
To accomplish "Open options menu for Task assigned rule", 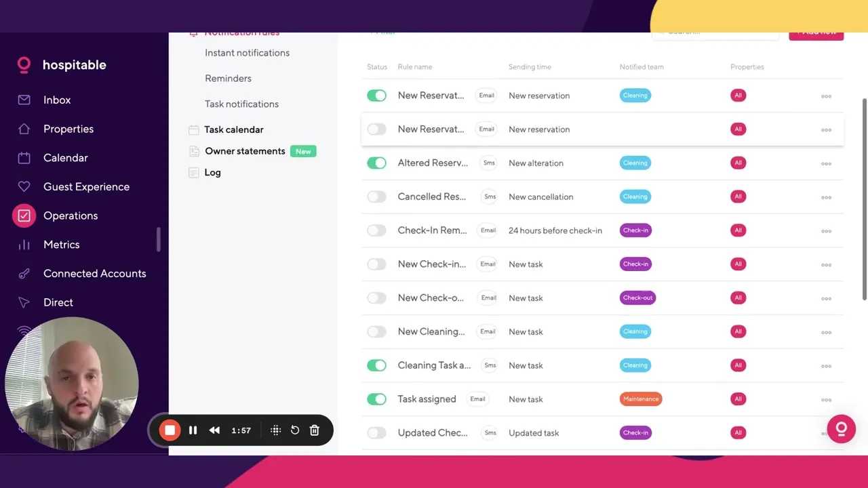I will (826, 400).
